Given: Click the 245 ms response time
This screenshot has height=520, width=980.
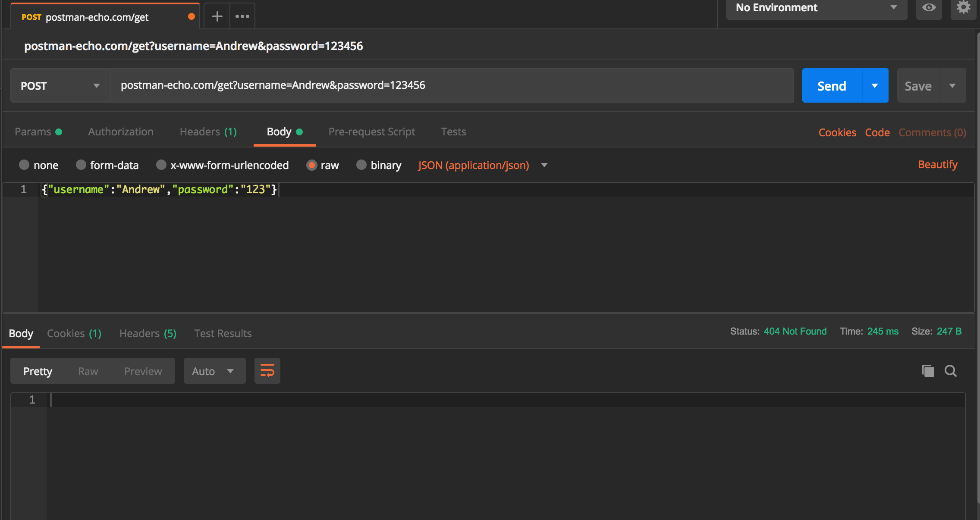Looking at the screenshot, I should point(883,331).
